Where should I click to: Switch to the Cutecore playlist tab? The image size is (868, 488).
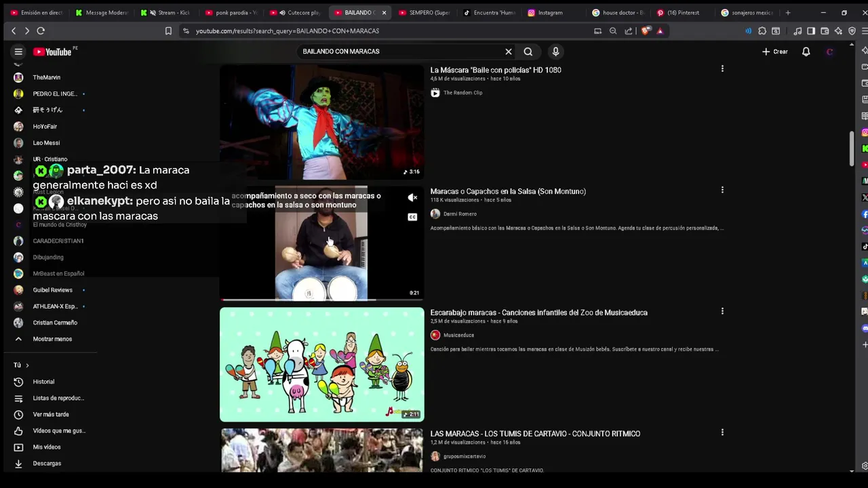pos(294,12)
